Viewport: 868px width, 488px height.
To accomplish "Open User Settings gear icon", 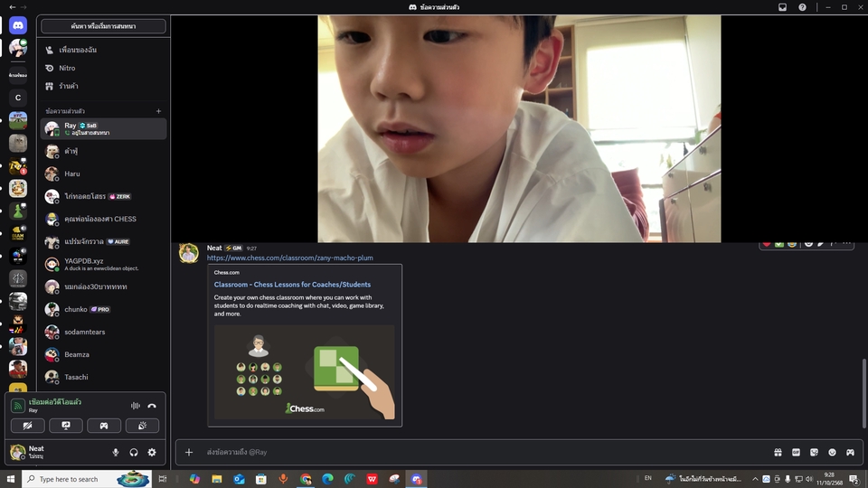I will pos(152,452).
